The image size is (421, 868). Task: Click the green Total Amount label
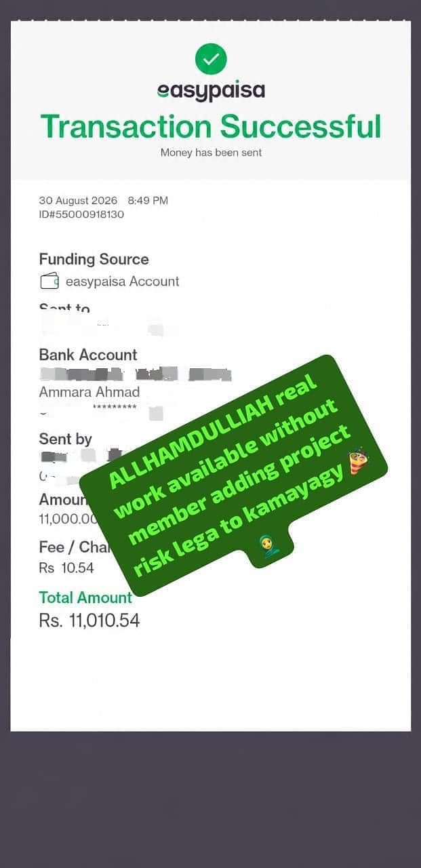point(85,597)
